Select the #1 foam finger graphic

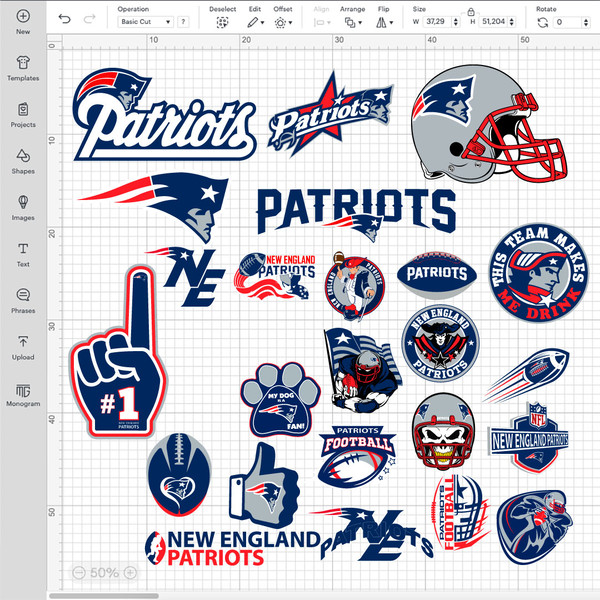point(117,352)
